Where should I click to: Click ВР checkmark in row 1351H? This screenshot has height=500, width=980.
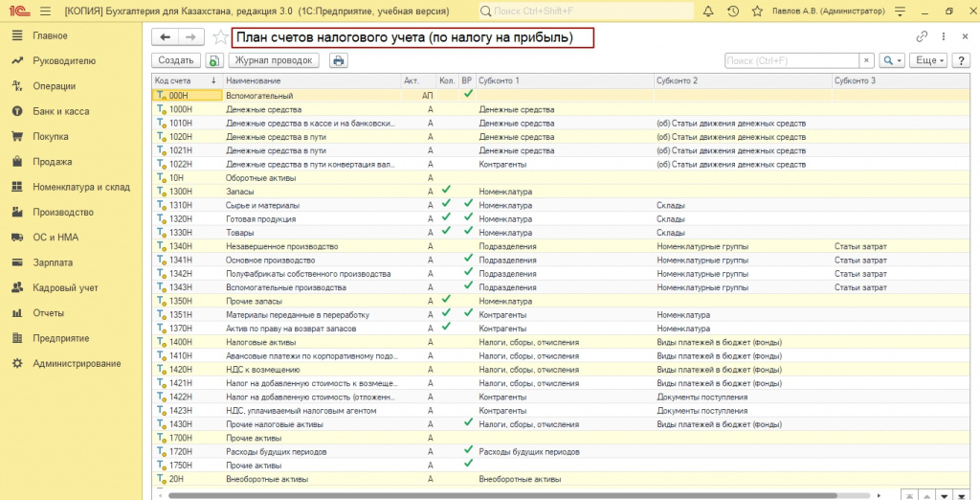tap(468, 313)
